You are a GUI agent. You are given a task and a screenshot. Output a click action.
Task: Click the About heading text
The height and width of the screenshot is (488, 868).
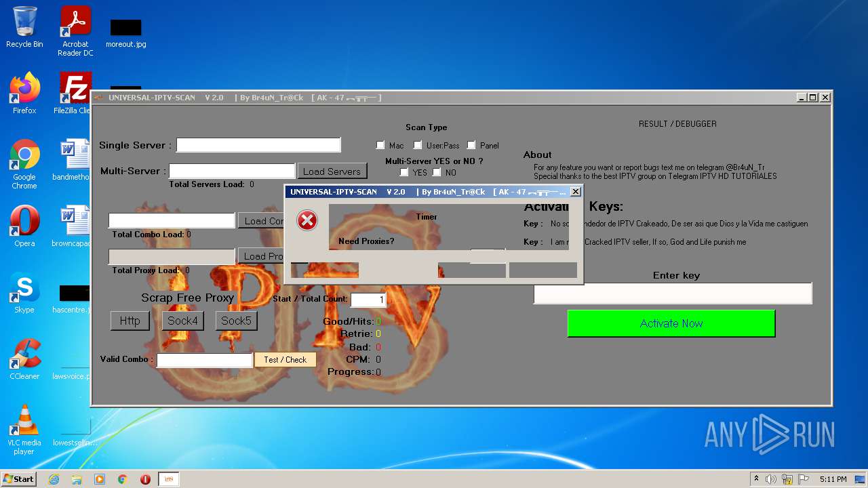point(538,155)
